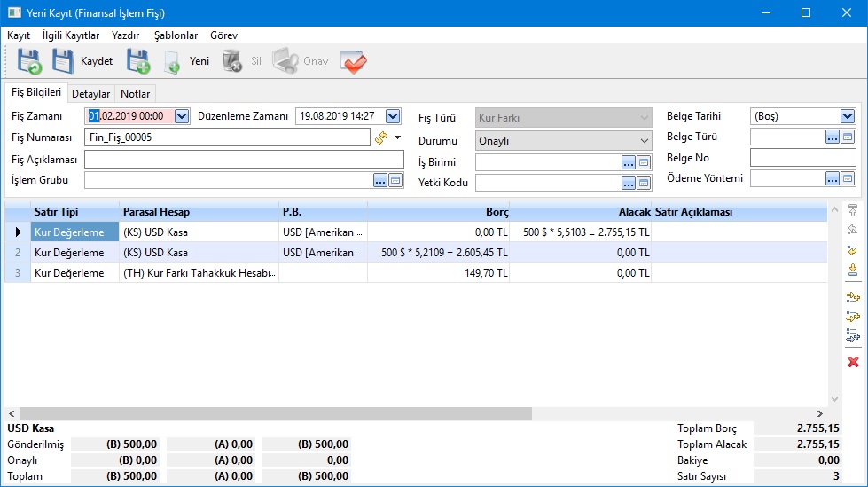
Task: Click the Yeni button label
Action: (199, 61)
